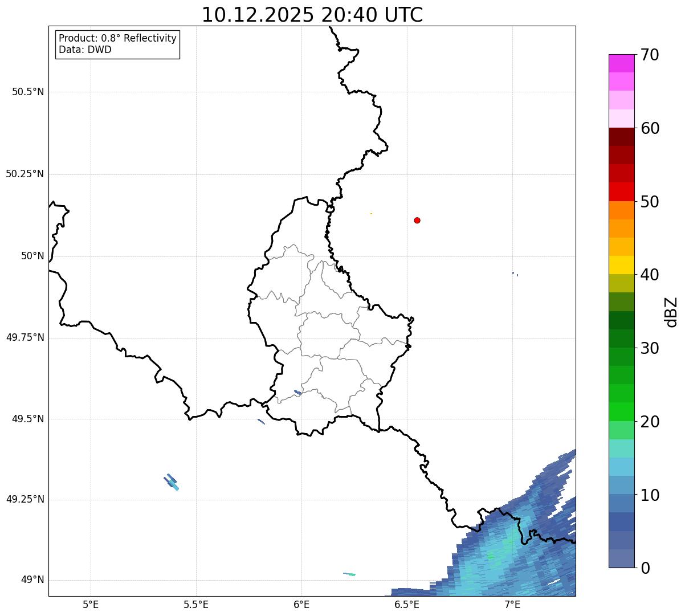Click the colorbar value '20'

[650, 422]
